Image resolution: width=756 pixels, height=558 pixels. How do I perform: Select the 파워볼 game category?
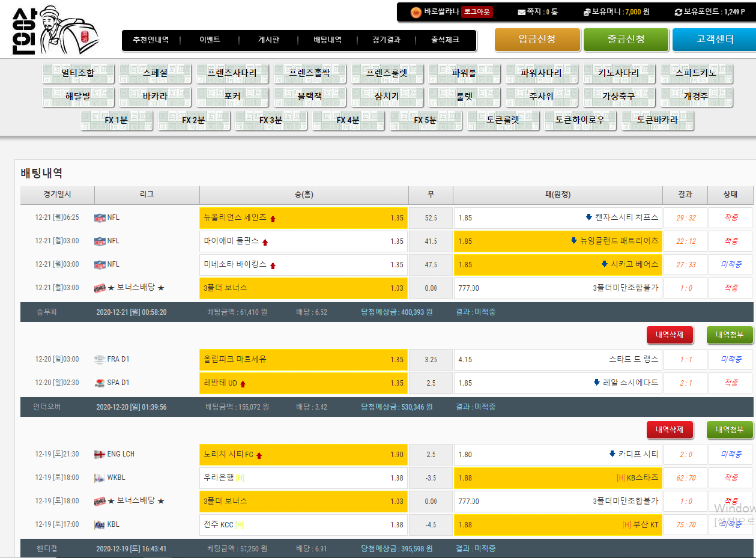464,73
